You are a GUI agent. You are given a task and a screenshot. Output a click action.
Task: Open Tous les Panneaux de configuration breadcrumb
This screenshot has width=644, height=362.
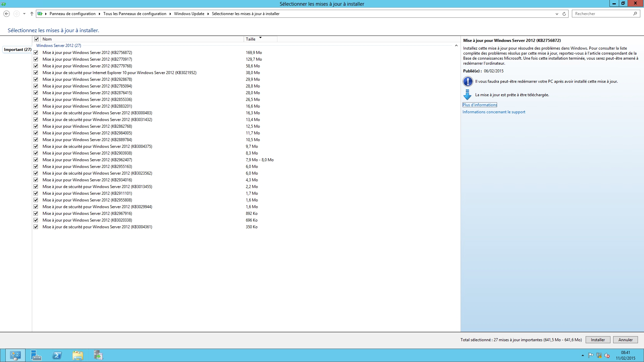coord(135,14)
